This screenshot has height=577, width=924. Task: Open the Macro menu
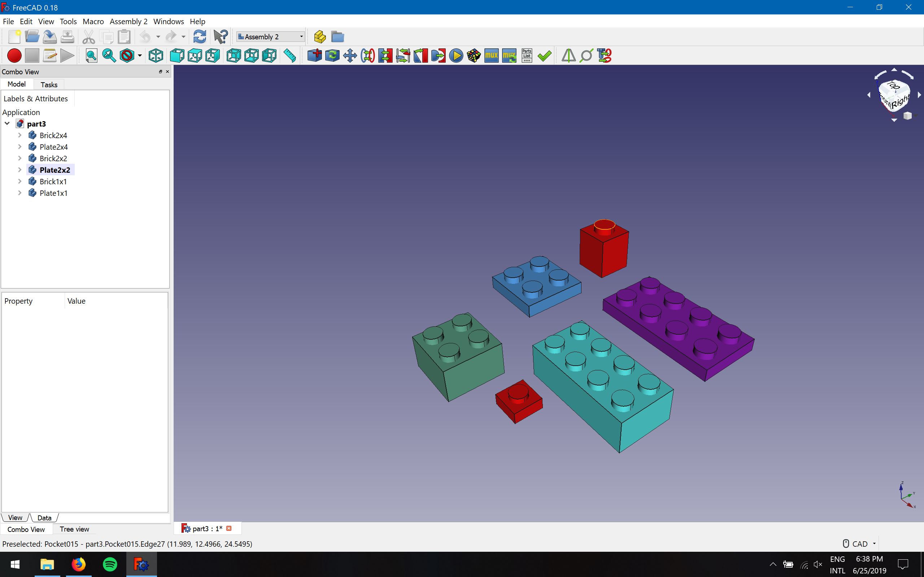pos(93,21)
